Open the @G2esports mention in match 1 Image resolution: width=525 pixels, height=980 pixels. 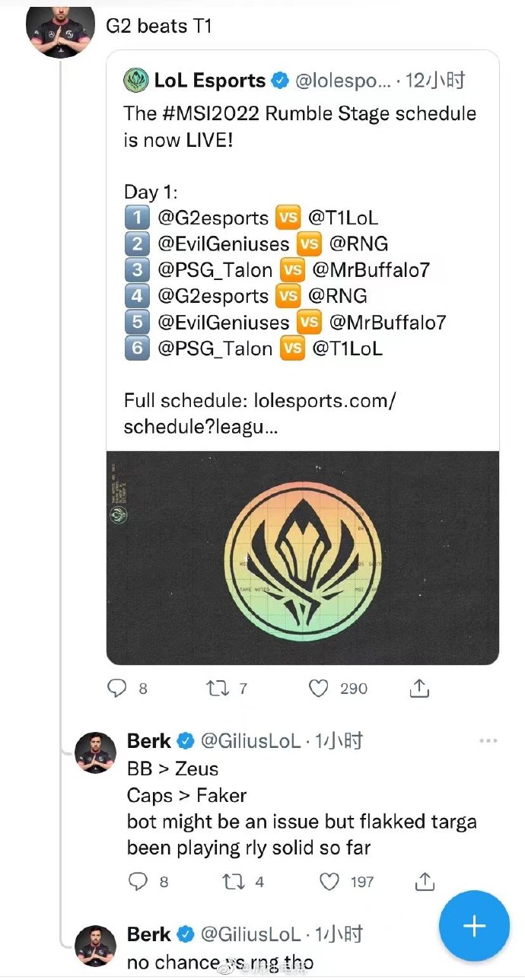pos(213,218)
